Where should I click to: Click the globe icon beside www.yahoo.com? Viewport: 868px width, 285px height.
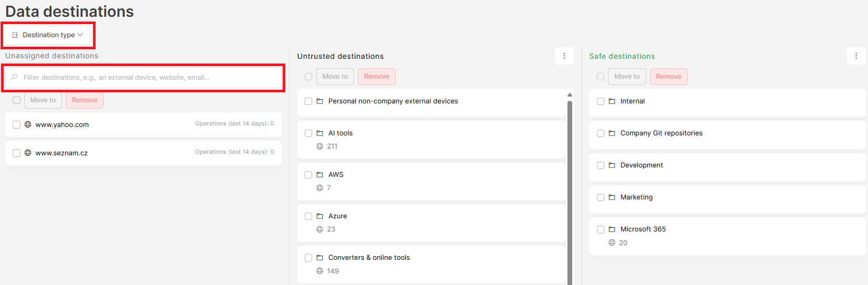click(x=28, y=124)
